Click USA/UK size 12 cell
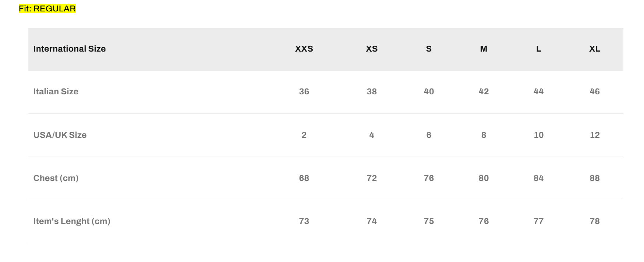This screenshot has width=644, height=262. coord(595,135)
